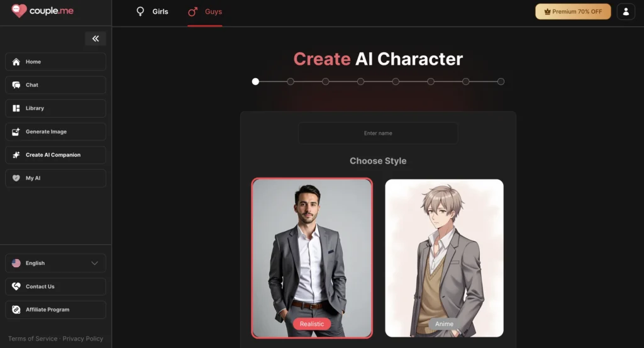Click the Create AI Character title

pos(378,59)
